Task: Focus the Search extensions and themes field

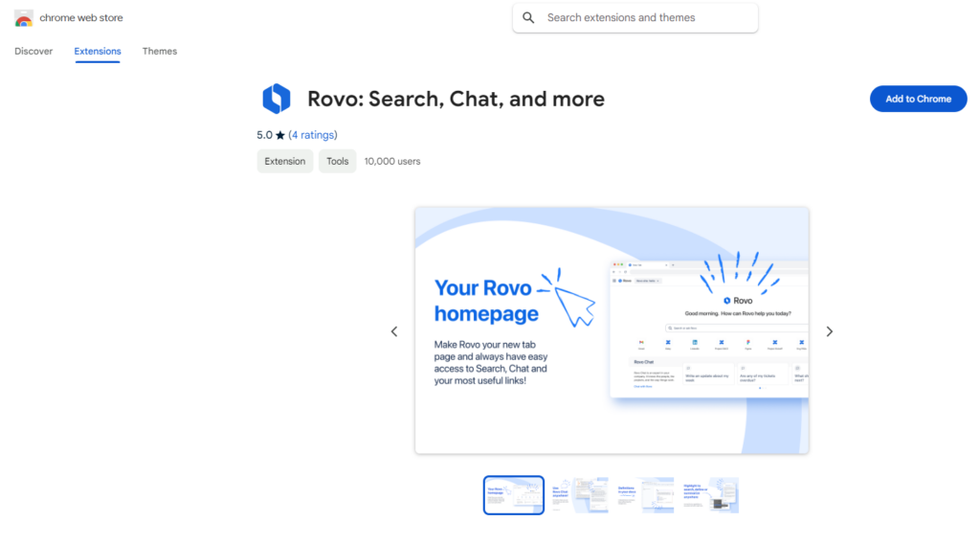Action: pos(635,17)
